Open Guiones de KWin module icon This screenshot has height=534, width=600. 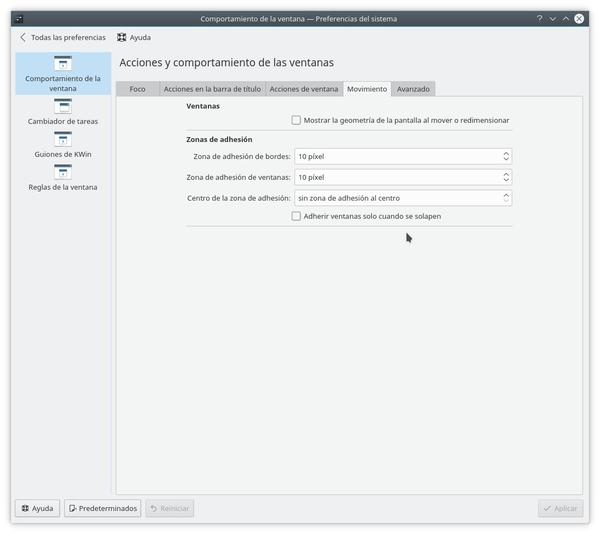[x=63, y=138]
